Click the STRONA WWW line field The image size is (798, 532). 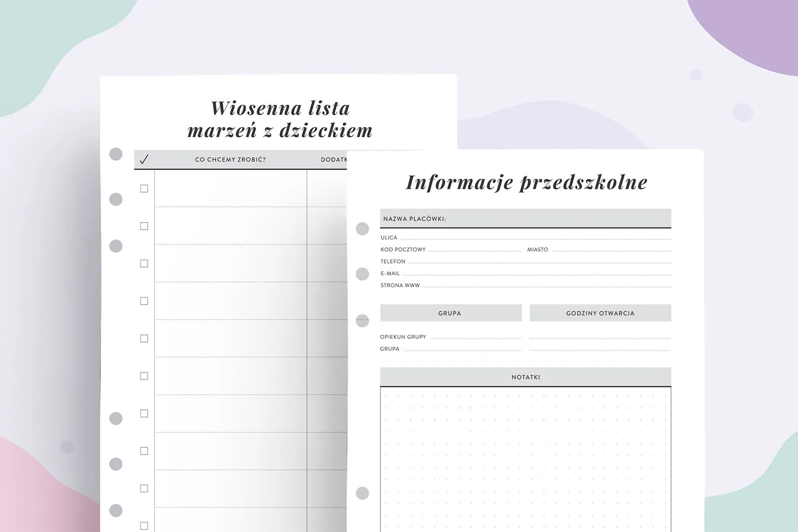[546, 285]
